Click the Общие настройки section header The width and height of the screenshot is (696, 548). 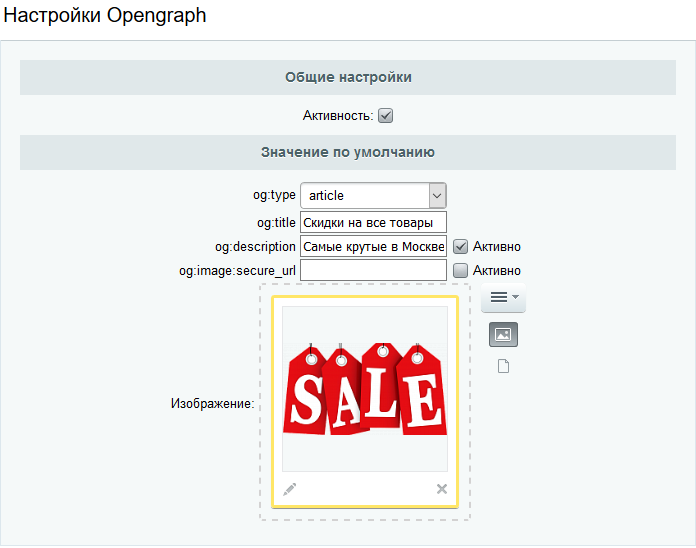(348, 77)
